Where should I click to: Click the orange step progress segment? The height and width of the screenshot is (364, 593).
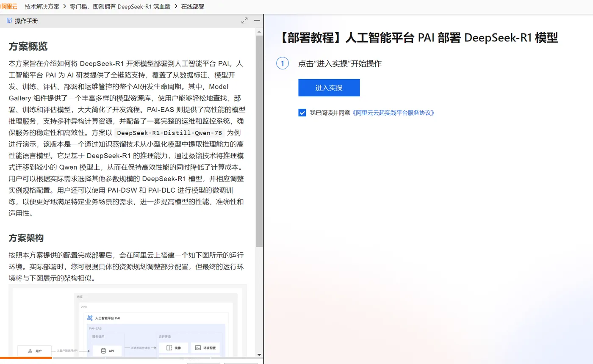[x=26, y=358]
